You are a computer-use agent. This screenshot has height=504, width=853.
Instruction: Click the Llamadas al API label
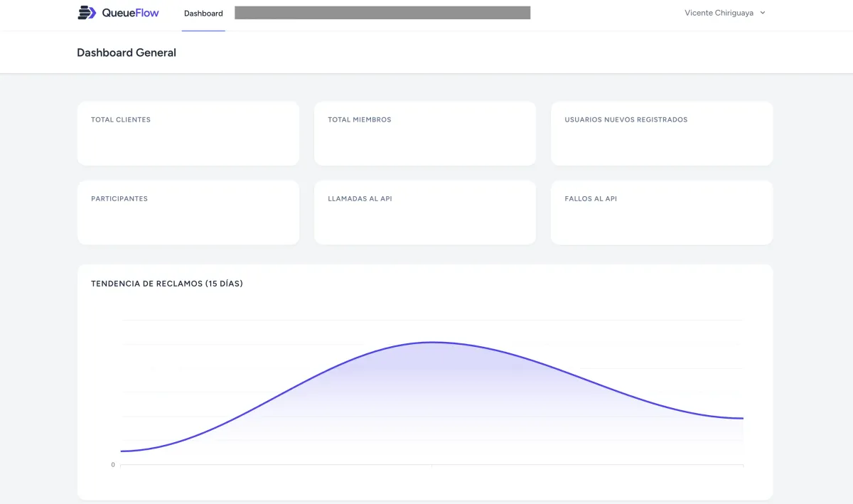[x=360, y=199]
